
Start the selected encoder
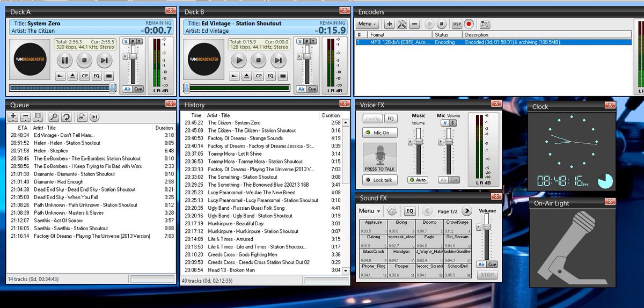tap(429, 24)
